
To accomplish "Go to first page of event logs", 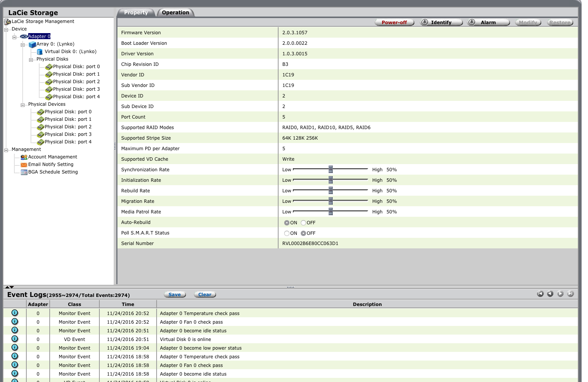I will point(540,294).
